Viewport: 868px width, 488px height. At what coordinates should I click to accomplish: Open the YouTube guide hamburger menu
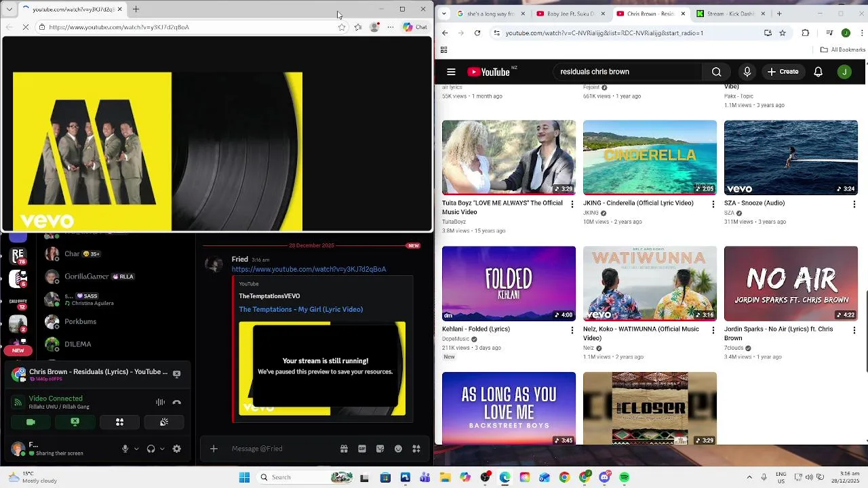pos(451,72)
